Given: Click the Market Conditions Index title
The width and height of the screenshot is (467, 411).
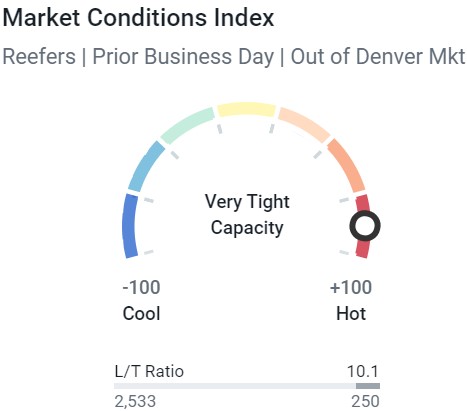Looking at the screenshot, I should (x=138, y=18).
